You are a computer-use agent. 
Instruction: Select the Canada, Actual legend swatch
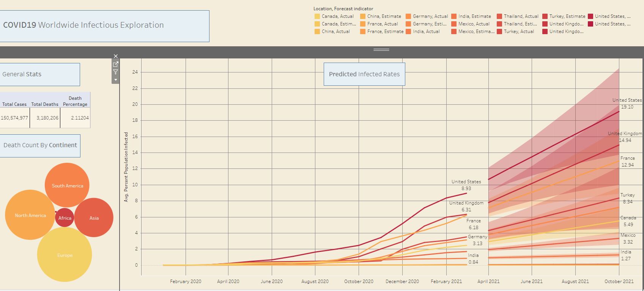tap(317, 16)
